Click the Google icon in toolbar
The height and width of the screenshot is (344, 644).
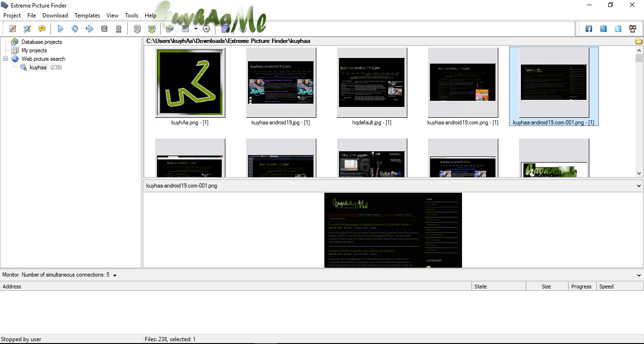tap(603, 29)
